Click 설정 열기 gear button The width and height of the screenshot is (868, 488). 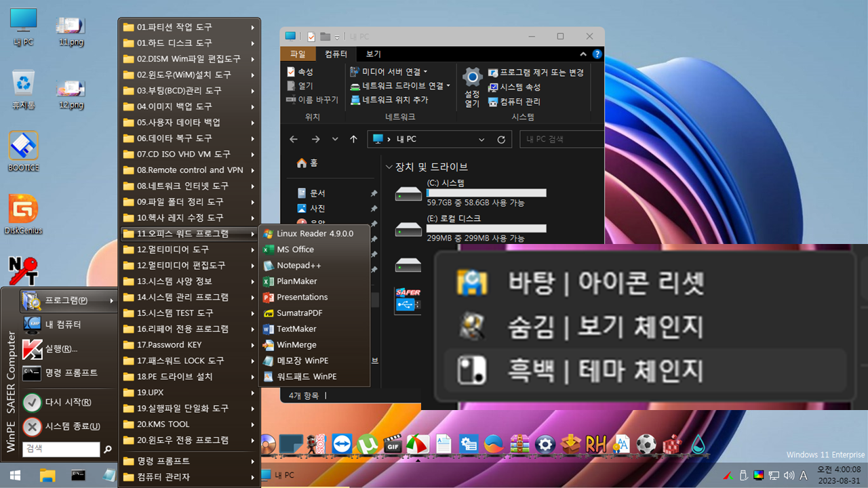(x=472, y=87)
